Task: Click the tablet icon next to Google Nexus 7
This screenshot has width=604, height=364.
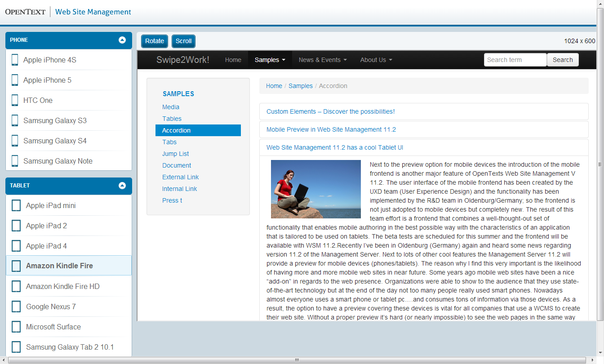Action: tap(16, 306)
